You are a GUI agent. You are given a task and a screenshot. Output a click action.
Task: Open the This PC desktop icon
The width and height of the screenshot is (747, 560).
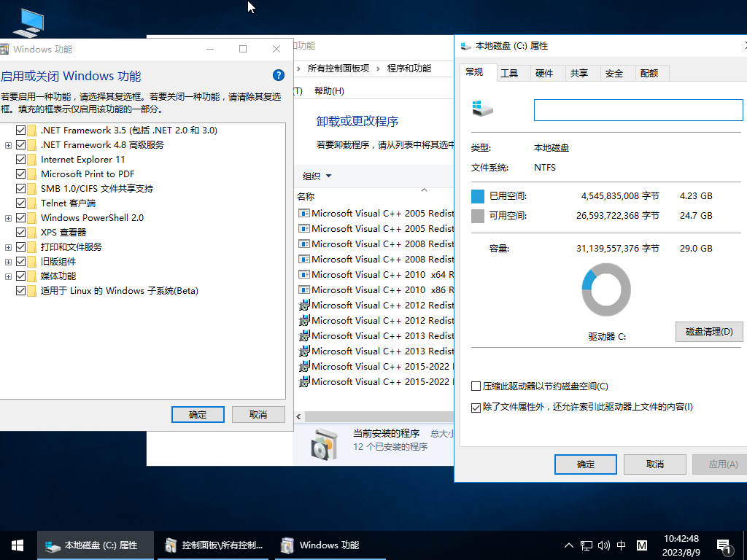(28, 23)
